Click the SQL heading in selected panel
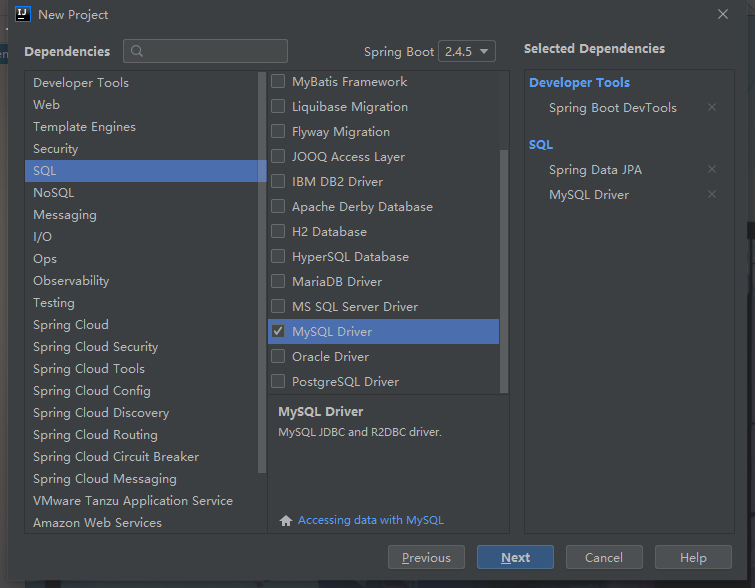The height and width of the screenshot is (588, 755). [x=541, y=145]
